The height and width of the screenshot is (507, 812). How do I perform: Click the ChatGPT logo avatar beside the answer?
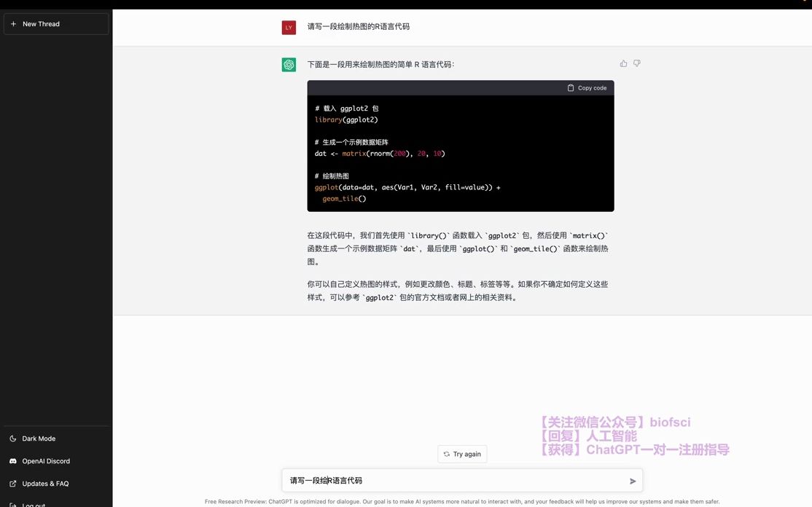tap(289, 64)
